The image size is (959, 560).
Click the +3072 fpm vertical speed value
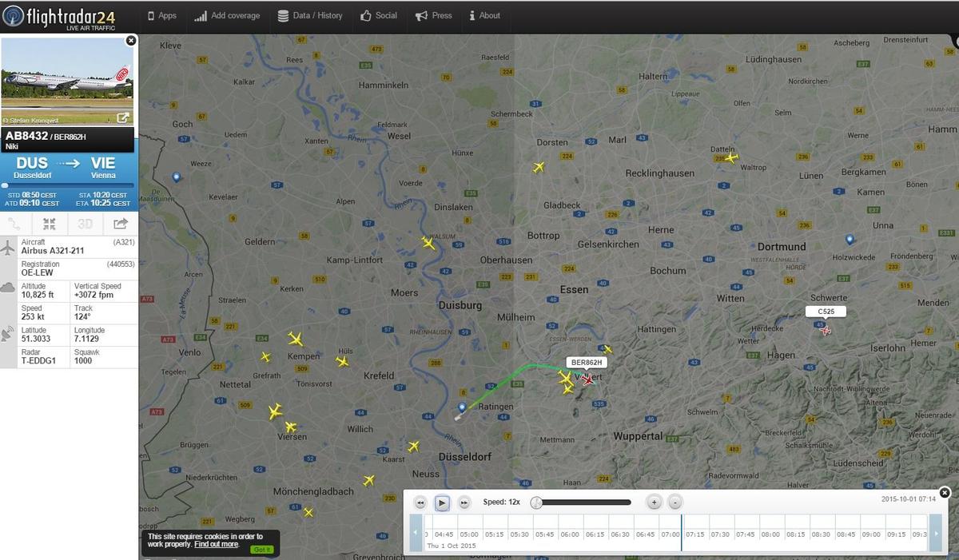pyautogui.click(x=94, y=295)
